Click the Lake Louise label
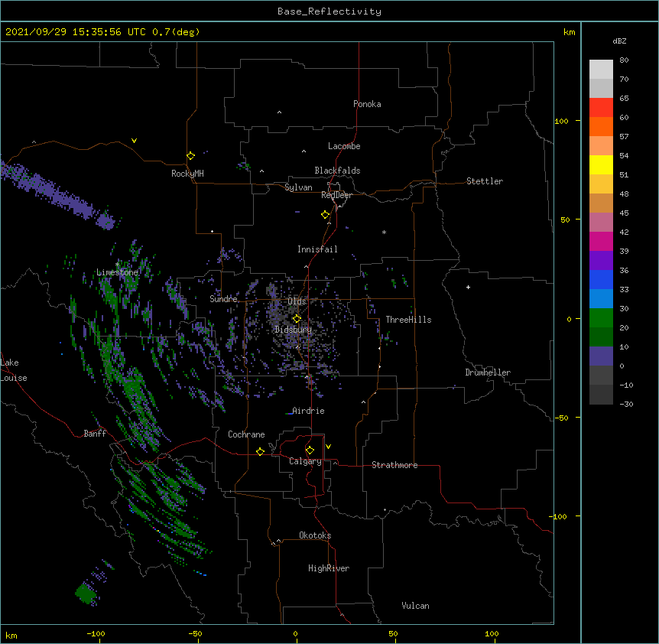Image resolution: width=659 pixels, height=644 pixels. 14,370
